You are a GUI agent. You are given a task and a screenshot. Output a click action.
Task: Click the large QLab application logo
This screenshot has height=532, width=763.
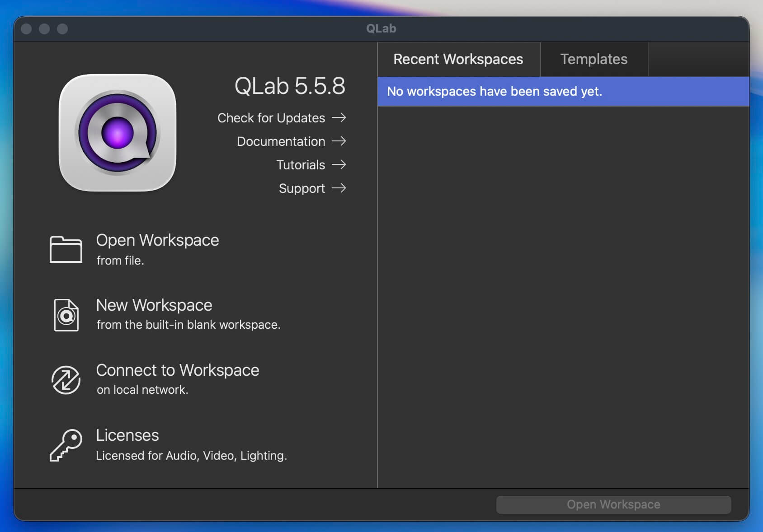[x=118, y=133]
